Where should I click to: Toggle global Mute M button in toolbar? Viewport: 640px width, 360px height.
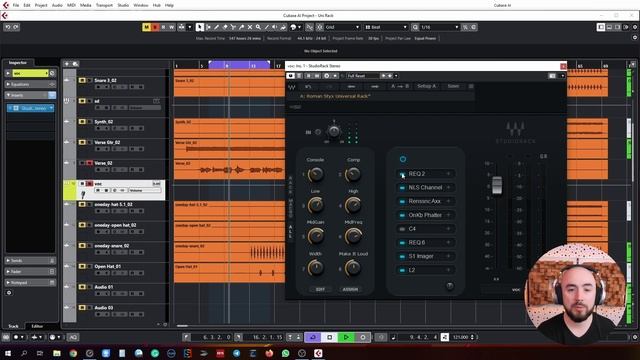pos(146,27)
